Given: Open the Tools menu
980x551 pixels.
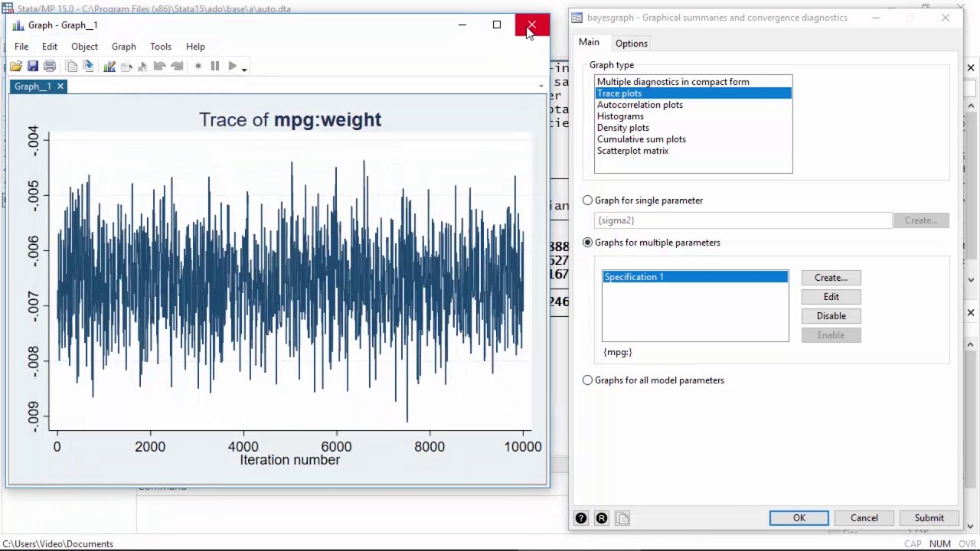Looking at the screenshot, I should pos(161,47).
